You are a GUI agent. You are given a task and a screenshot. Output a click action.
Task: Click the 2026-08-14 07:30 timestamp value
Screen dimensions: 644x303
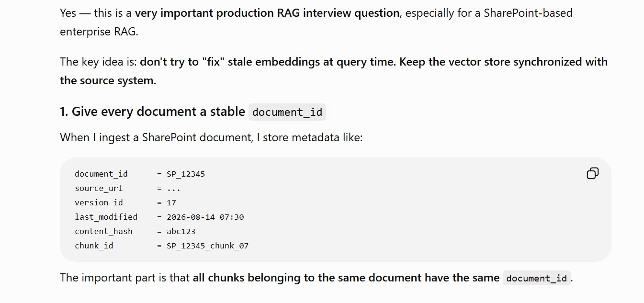(x=205, y=217)
